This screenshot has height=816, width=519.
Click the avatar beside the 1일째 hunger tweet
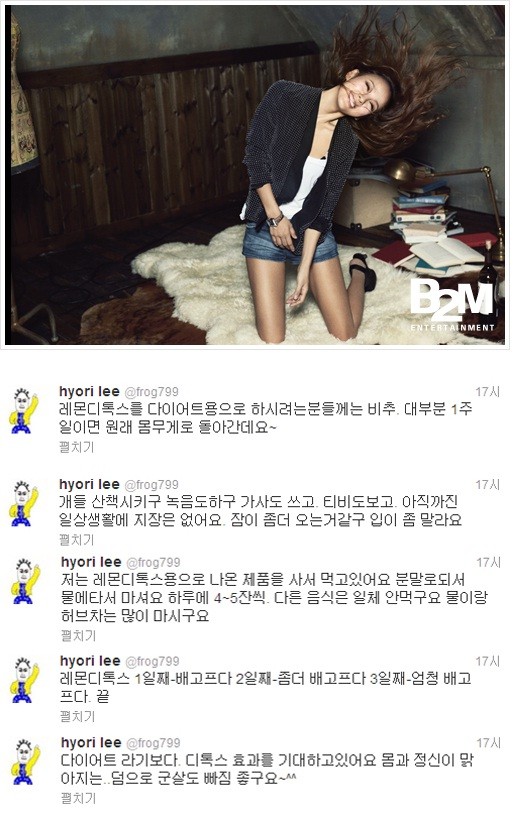tap(24, 680)
